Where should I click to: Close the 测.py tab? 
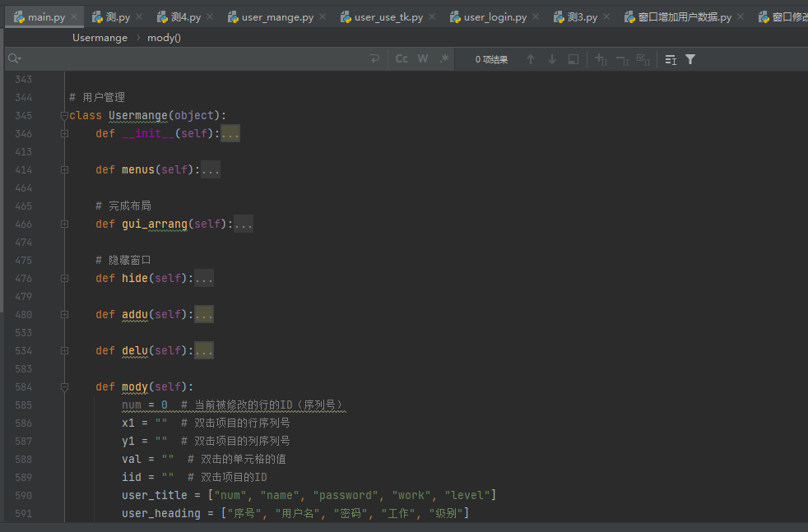[139, 17]
